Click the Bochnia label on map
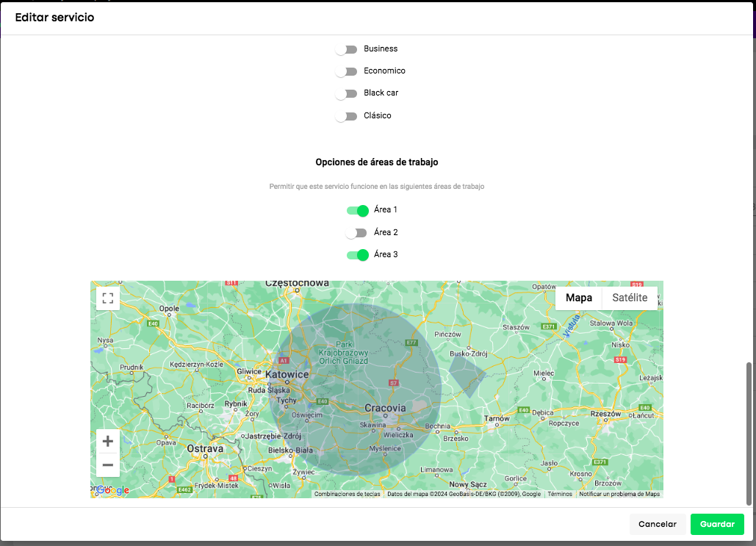 438,426
